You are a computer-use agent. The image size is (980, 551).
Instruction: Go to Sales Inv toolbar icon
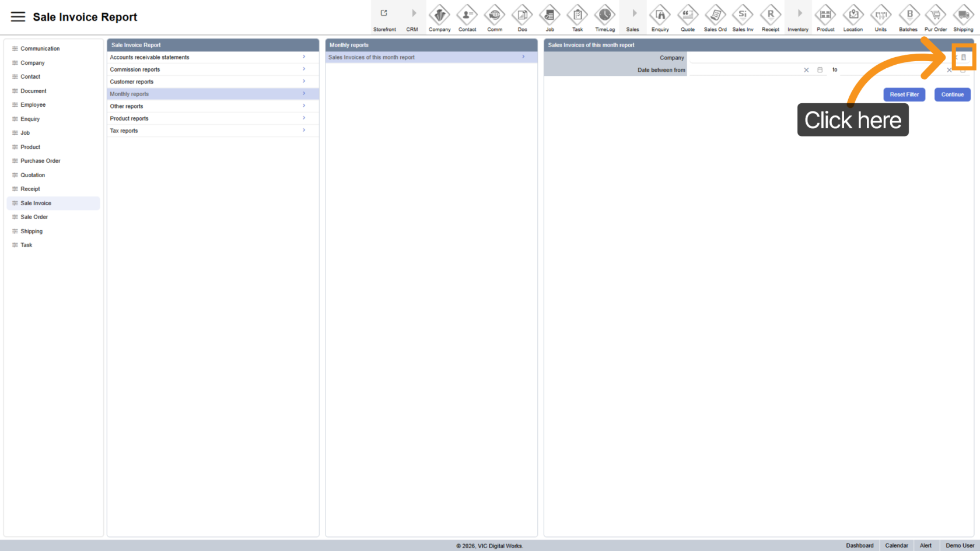[742, 15]
